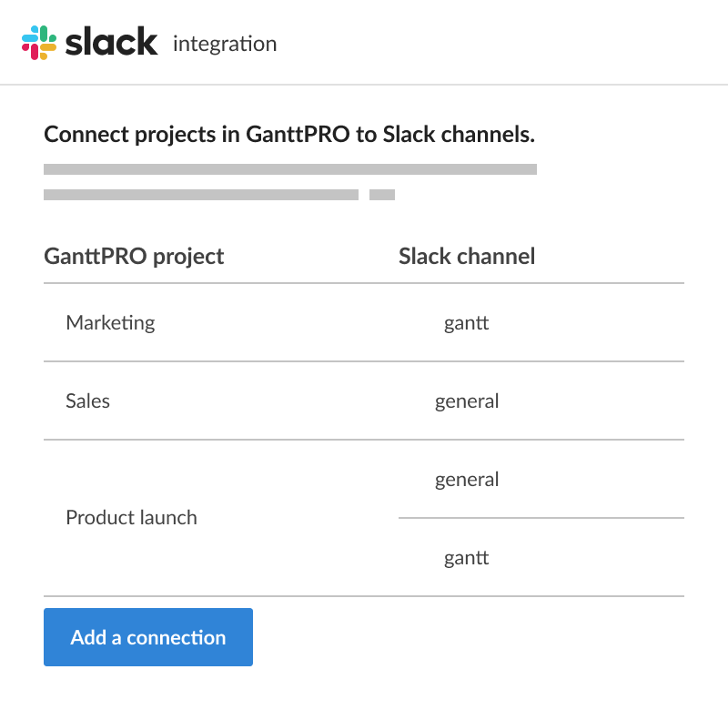This screenshot has width=728, height=710.
Task: Click the Connect projects heading text
Action: point(289,134)
